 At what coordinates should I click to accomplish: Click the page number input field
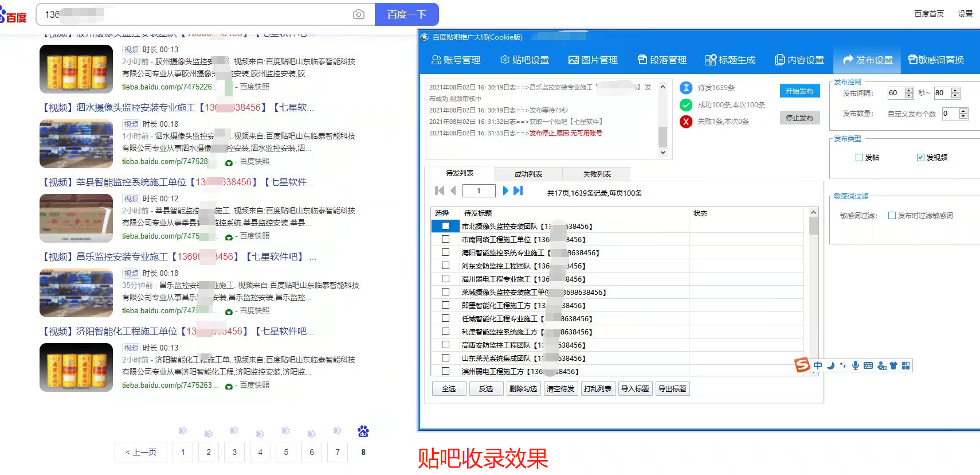479,190
